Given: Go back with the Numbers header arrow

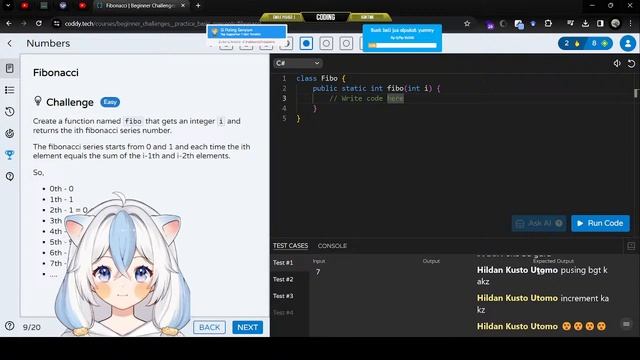Looking at the screenshot, I should [x=10, y=43].
